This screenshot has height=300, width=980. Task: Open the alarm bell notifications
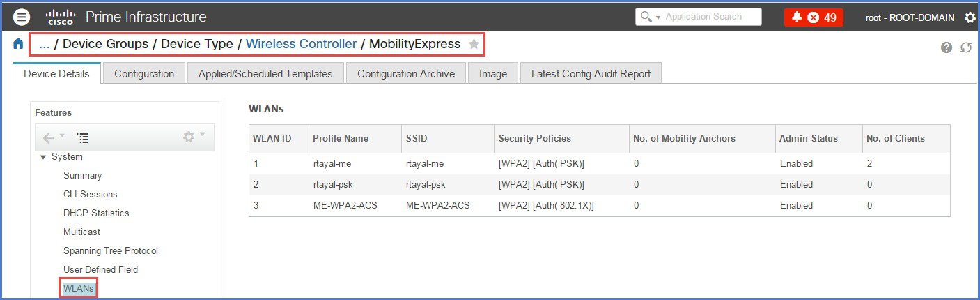click(797, 17)
